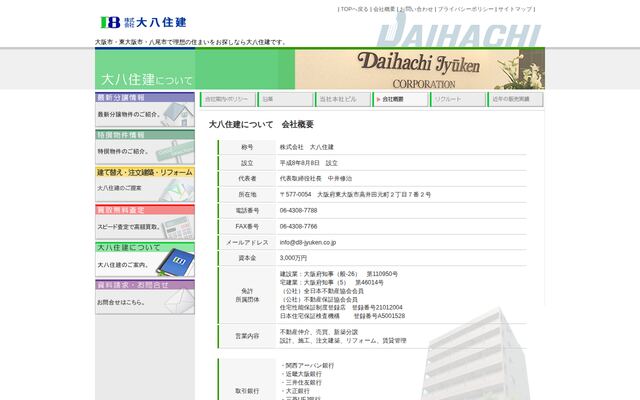Switch to the 会社理念・ポリシー tab
This screenshot has width=640, height=400.
[228, 99]
